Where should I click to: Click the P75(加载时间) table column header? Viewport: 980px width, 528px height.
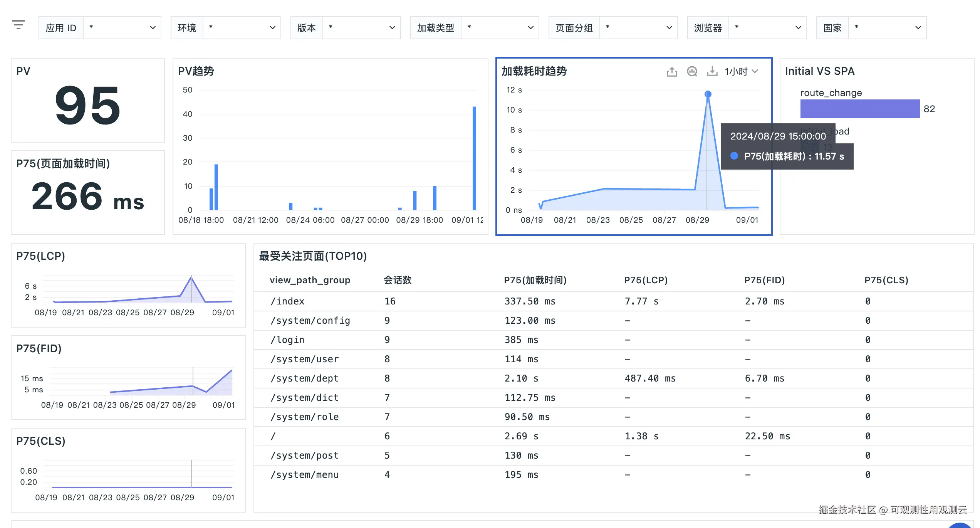[x=535, y=280]
